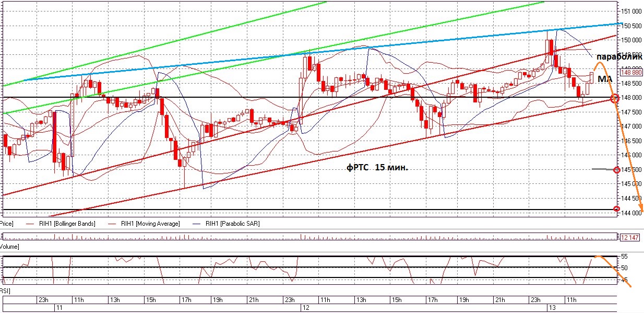Select date 13 on the time axis

pos(552,308)
